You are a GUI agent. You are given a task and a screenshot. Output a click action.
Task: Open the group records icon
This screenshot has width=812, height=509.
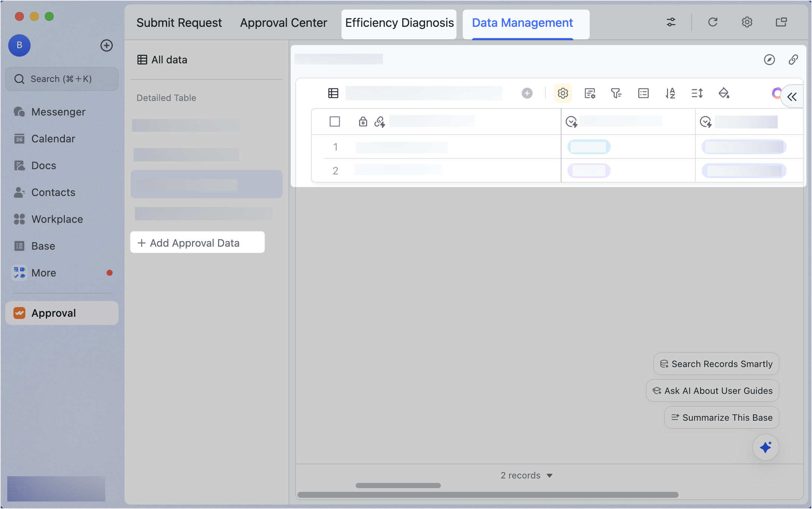643,93
